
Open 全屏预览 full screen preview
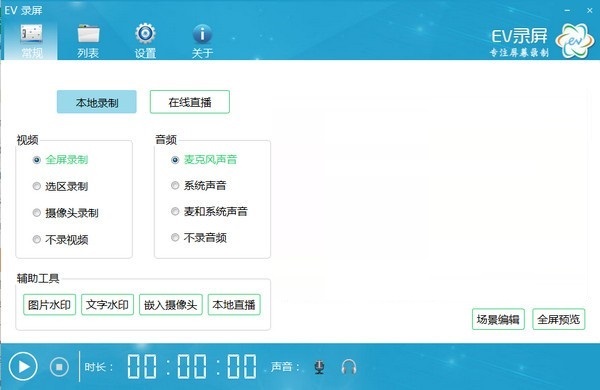click(559, 319)
